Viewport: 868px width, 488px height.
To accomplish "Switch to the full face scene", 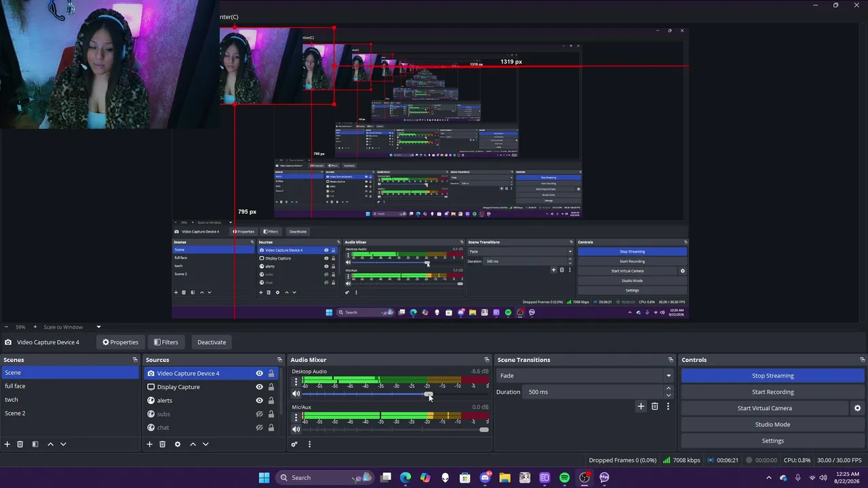I will click(x=70, y=386).
